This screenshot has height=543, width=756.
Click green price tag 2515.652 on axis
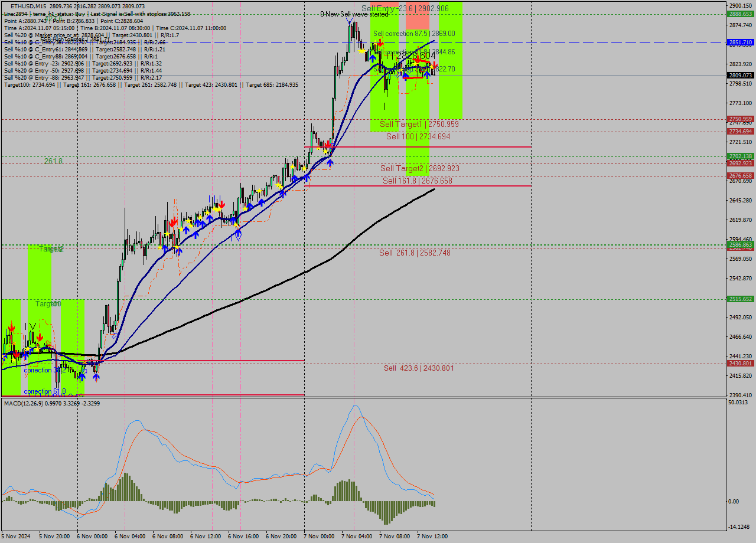(x=740, y=299)
